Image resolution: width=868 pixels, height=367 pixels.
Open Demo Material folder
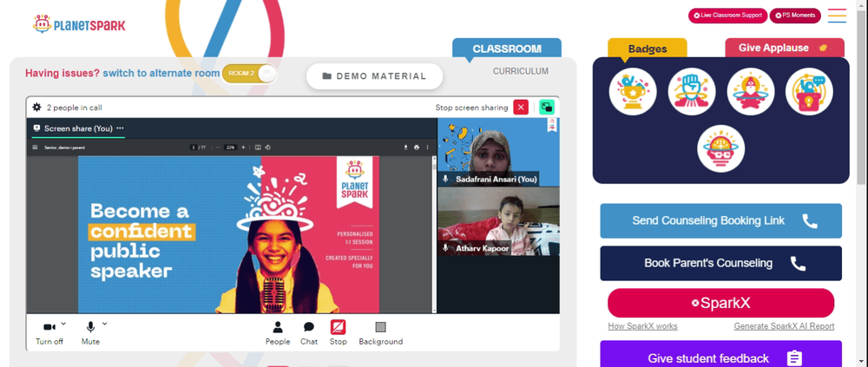click(374, 76)
